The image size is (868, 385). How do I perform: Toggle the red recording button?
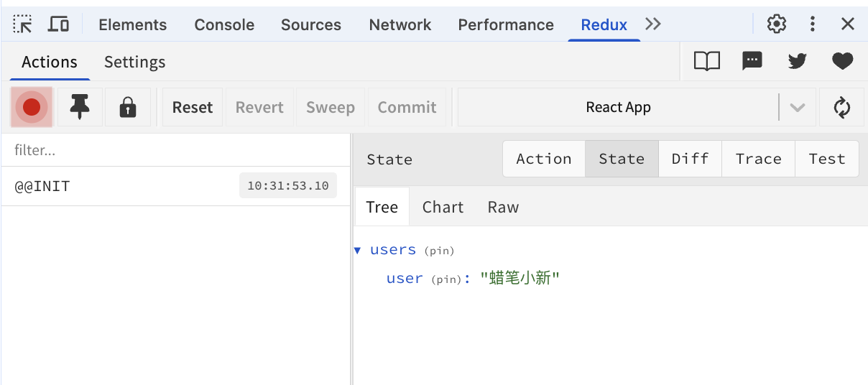(32, 108)
